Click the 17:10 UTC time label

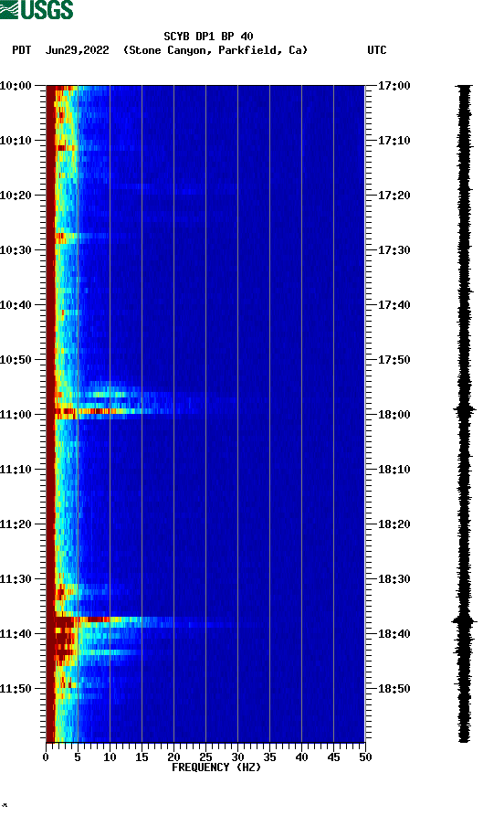pyautogui.click(x=394, y=141)
